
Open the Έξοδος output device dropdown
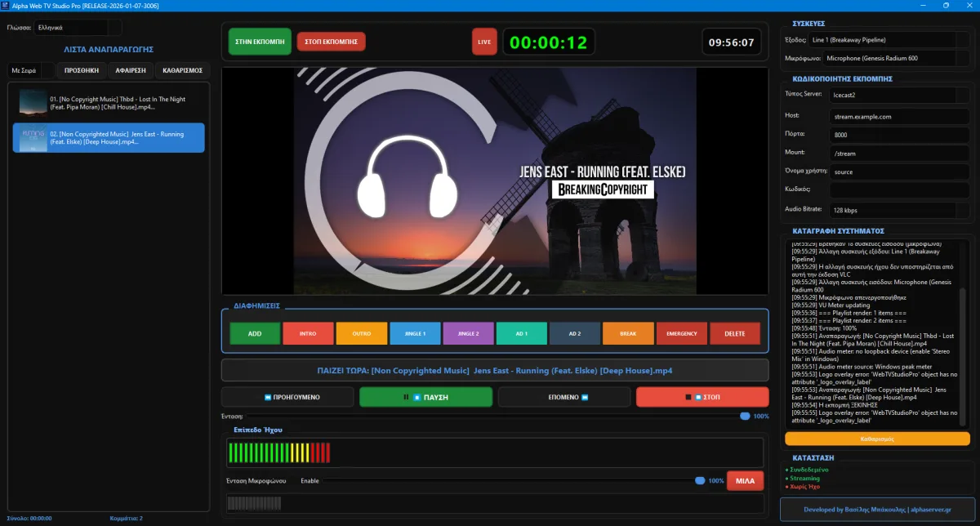pyautogui.click(x=889, y=39)
